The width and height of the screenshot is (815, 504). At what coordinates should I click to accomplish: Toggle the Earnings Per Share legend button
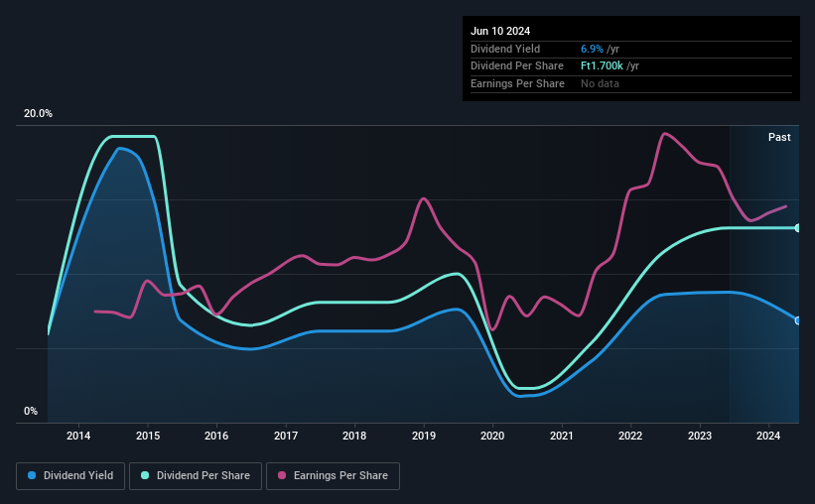click(333, 476)
